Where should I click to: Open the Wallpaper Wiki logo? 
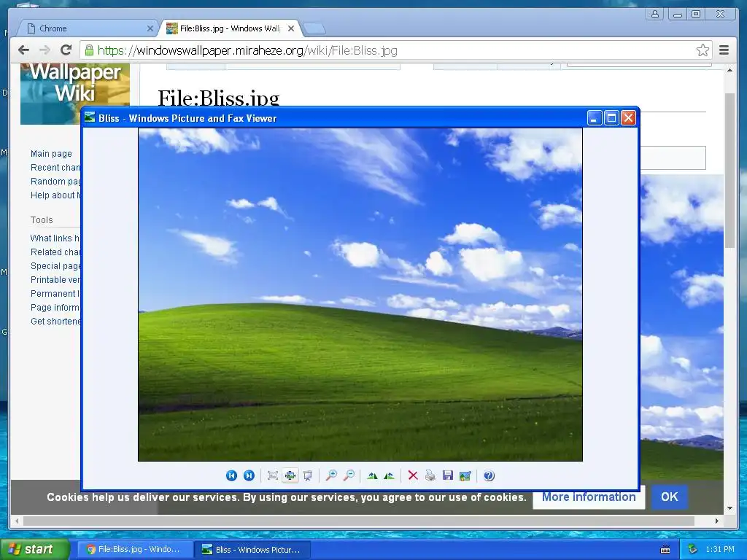75,93
